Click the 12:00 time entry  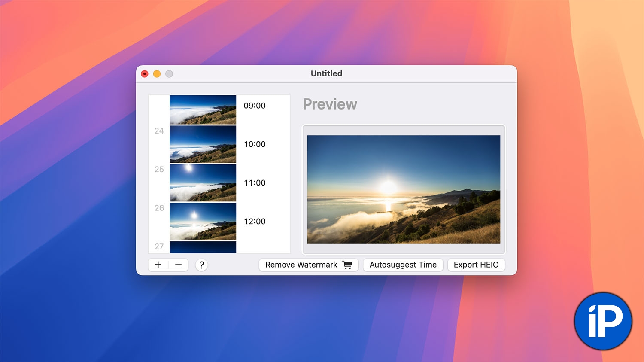click(255, 222)
